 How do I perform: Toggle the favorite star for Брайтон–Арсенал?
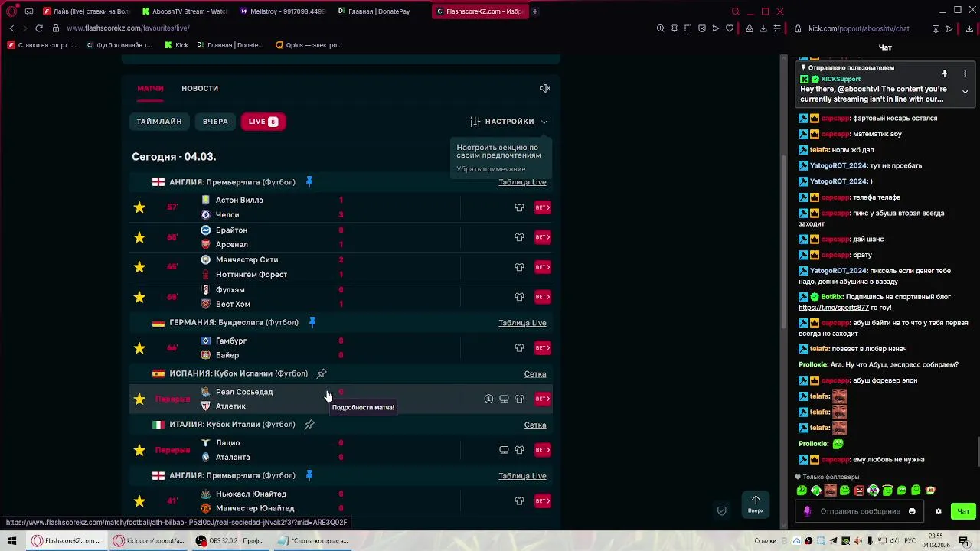pos(139,237)
